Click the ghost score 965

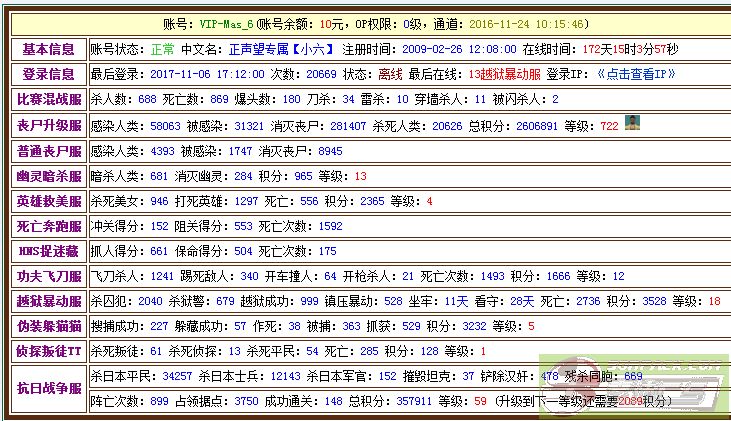click(303, 176)
